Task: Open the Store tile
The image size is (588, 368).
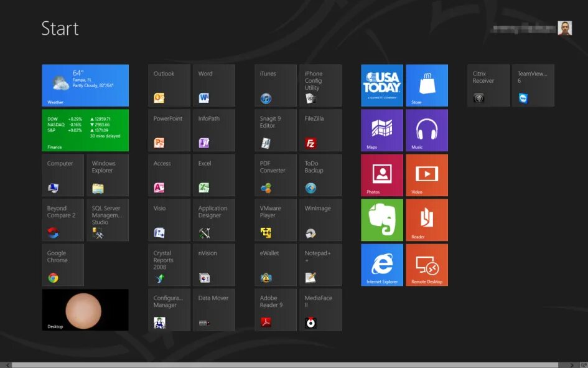Action: tap(427, 85)
